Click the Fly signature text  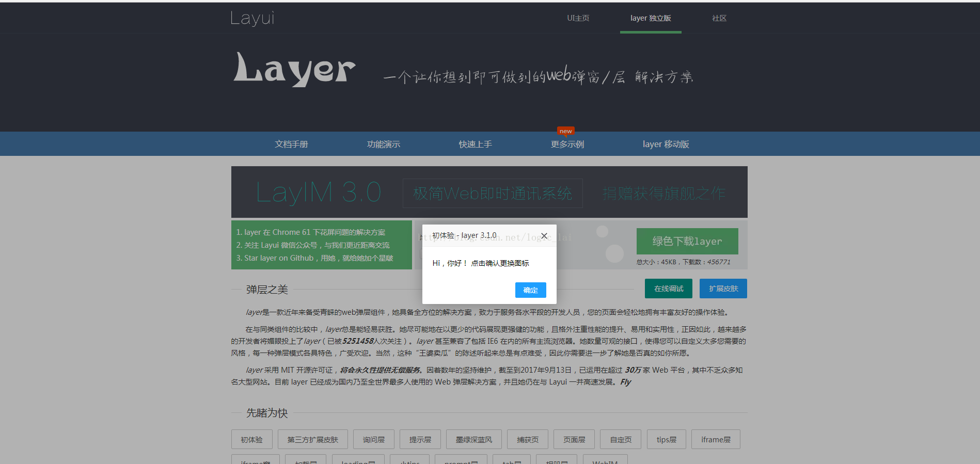tap(626, 382)
